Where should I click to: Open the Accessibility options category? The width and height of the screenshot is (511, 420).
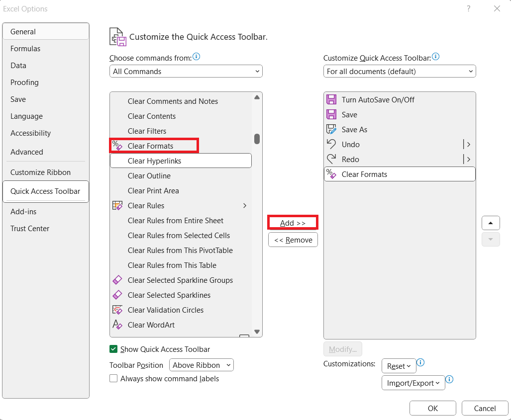(x=46, y=133)
